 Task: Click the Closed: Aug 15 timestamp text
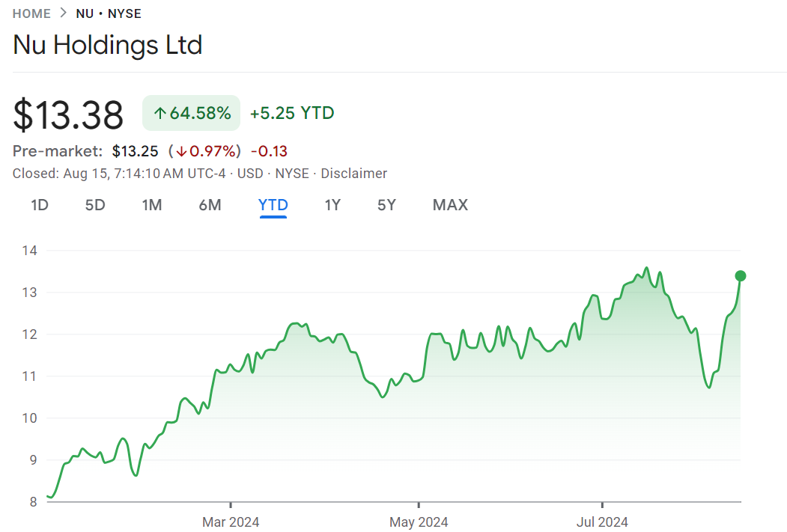coord(118,174)
